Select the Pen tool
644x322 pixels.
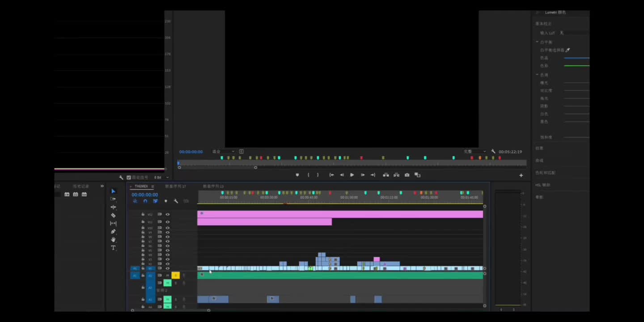tap(113, 231)
